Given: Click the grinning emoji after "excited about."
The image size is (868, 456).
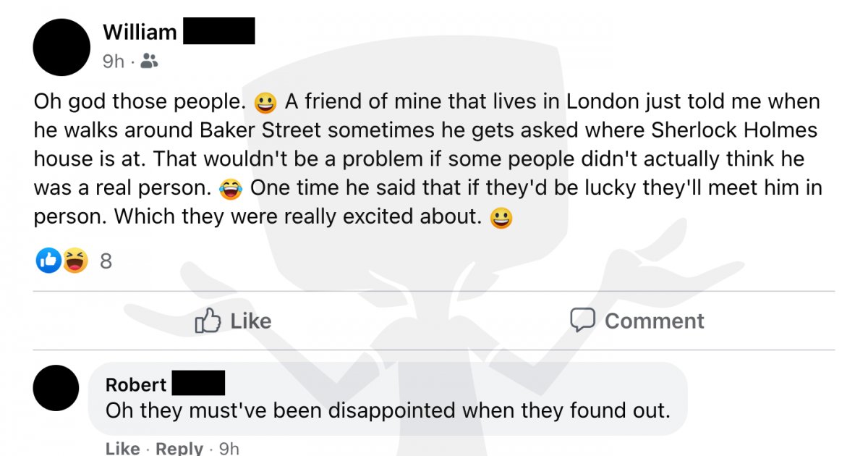Looking at the screenshot, I should 501,217.
